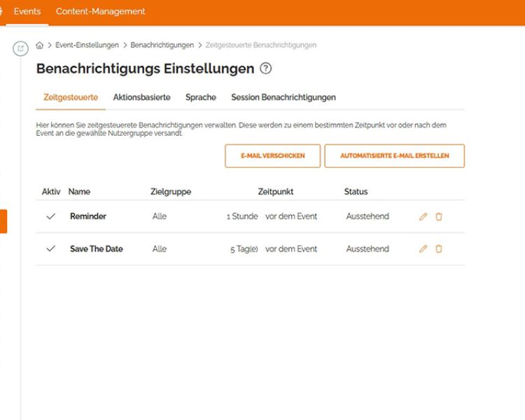Click Automatisierte E-Mail erstellen button
The image size is (525, 420).
point(394,156)
